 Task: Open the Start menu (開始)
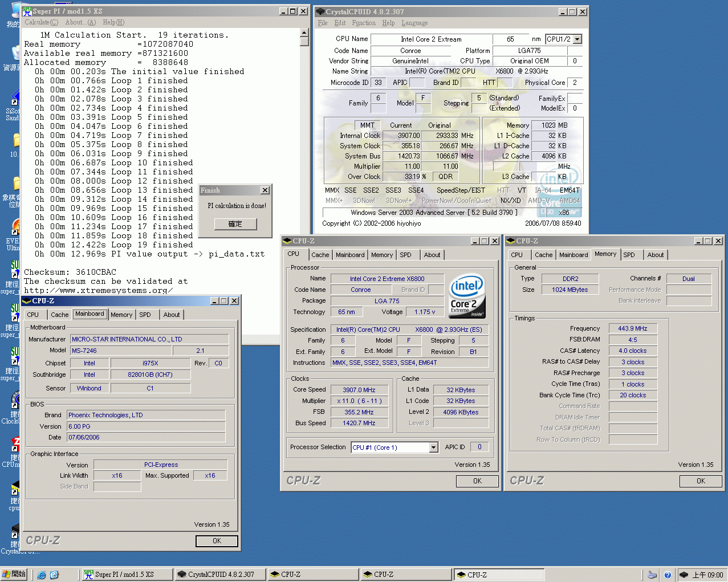point(14,574)
